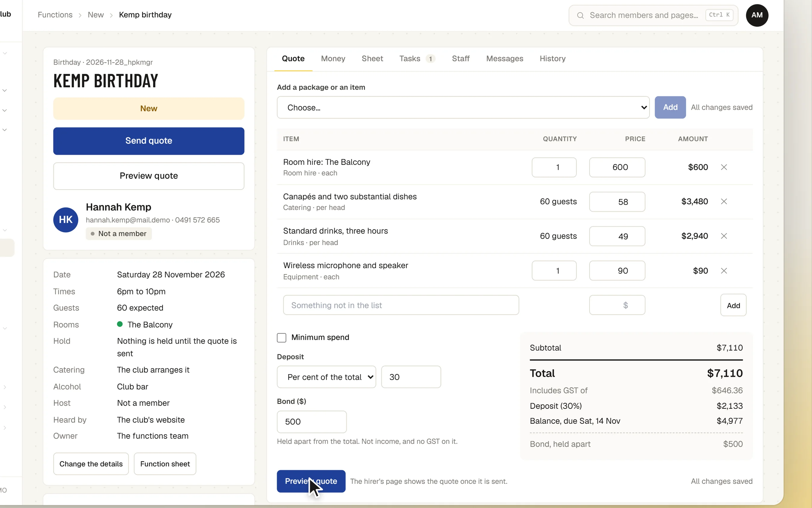Open the Tasks tab

point(417,59)
